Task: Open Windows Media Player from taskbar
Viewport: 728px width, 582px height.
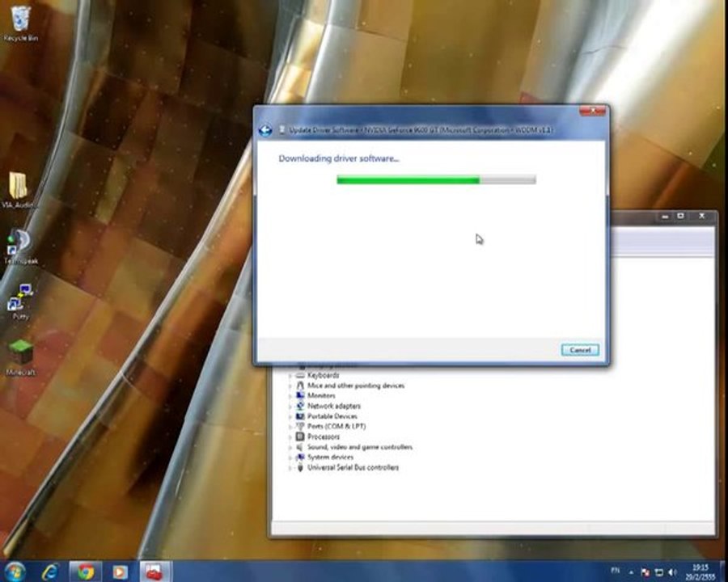Action: pyautogui.click(x=120, y=571)
